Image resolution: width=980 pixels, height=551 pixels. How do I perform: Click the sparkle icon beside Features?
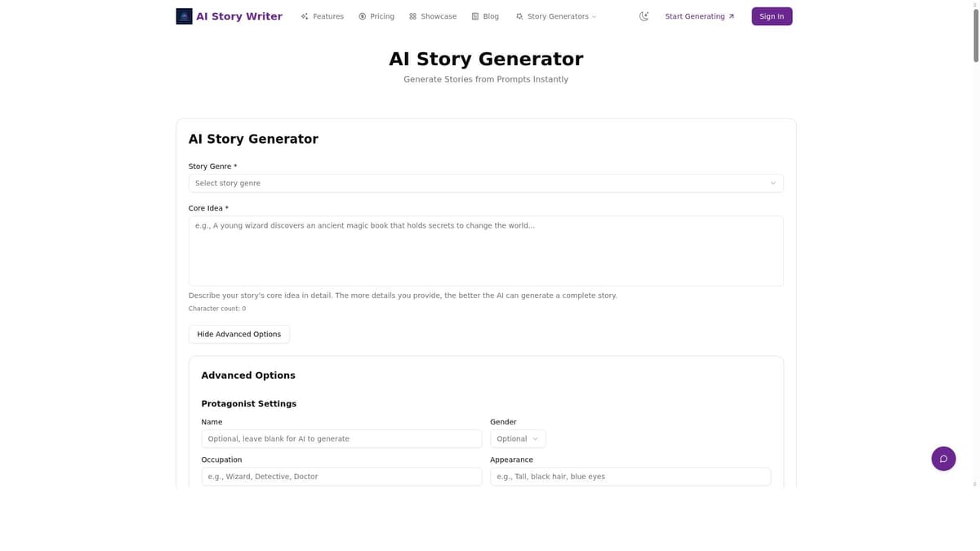pos(304,16)
